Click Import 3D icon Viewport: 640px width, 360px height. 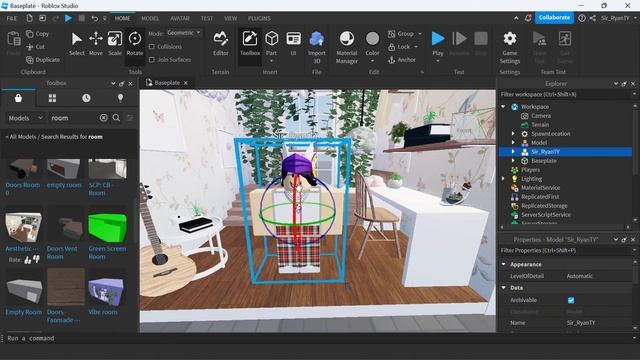click(317, 39)
